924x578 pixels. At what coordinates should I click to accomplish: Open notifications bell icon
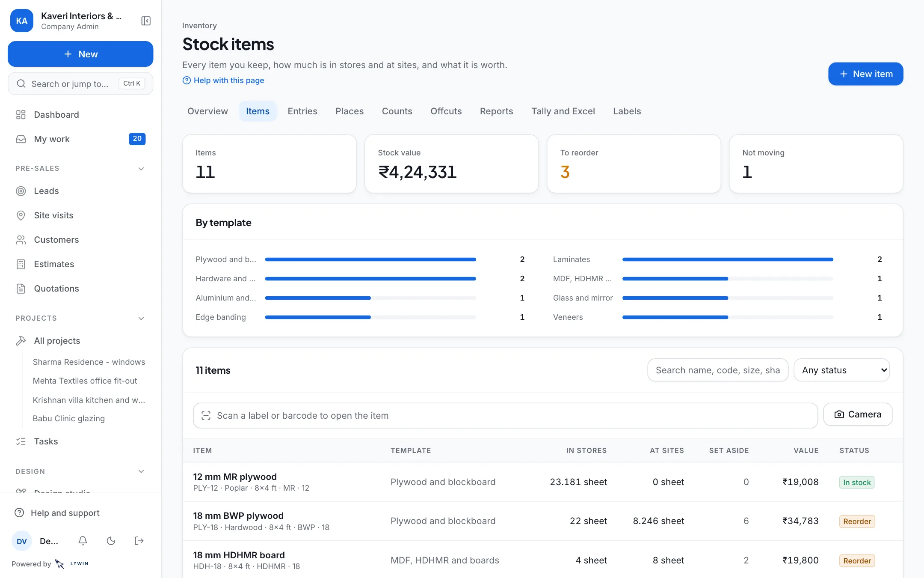click(x=83, y=541)
